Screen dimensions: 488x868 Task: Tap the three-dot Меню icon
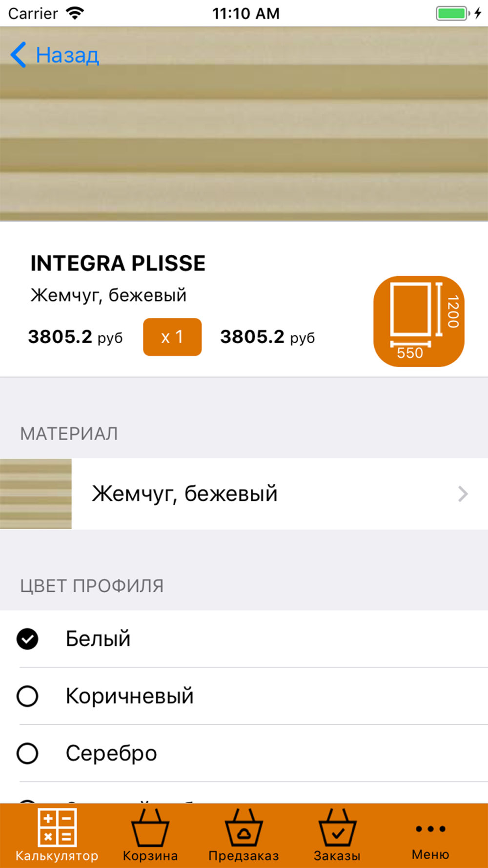[430, 828]
